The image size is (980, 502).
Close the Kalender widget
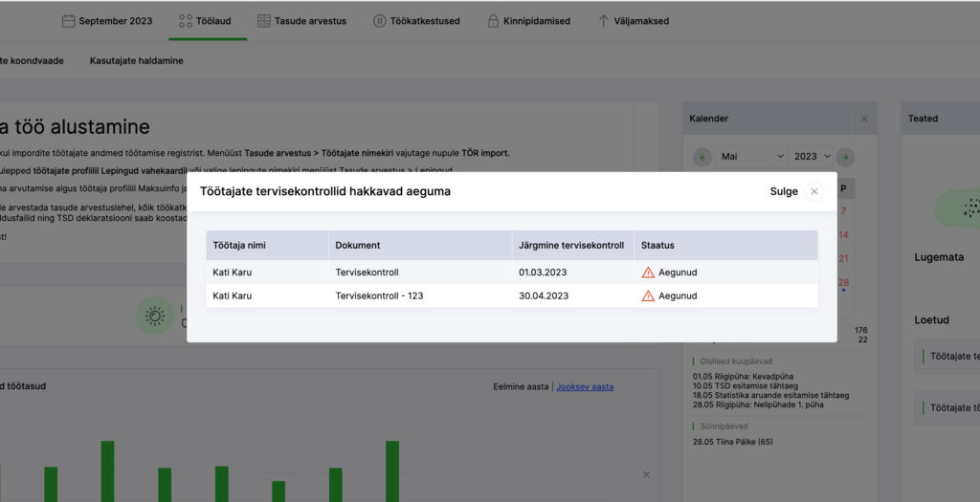[x=864, y=119]
